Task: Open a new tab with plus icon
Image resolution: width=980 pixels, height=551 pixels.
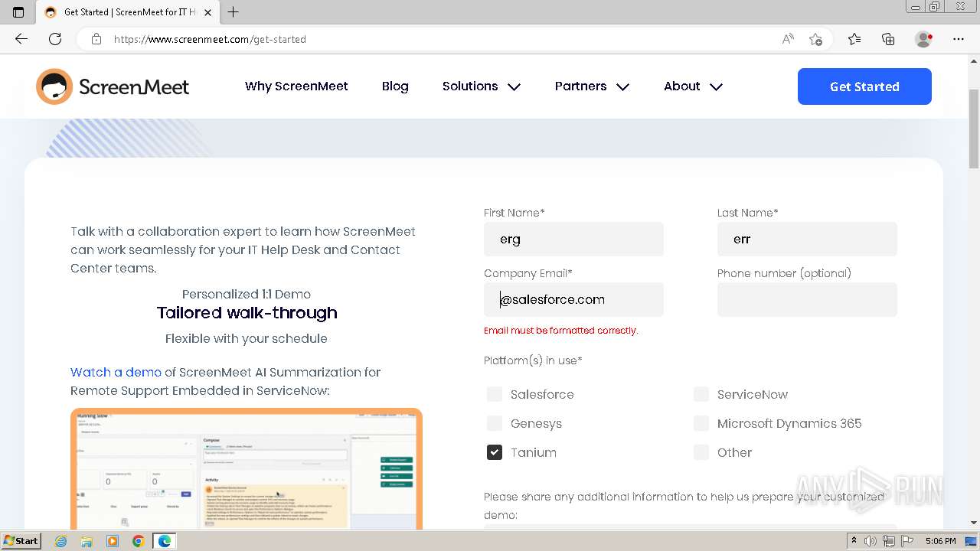Action: pos(234,12)
